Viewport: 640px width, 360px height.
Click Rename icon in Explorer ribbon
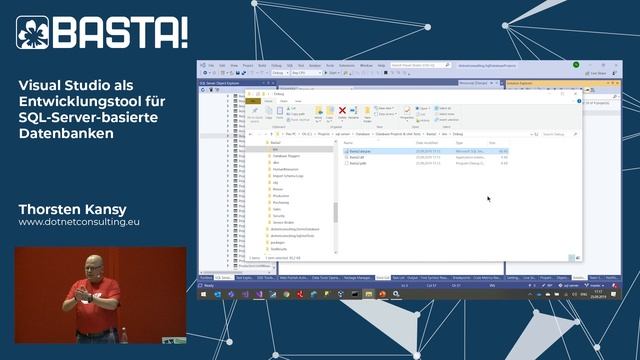pyautogui.click(x=354, y=111)
